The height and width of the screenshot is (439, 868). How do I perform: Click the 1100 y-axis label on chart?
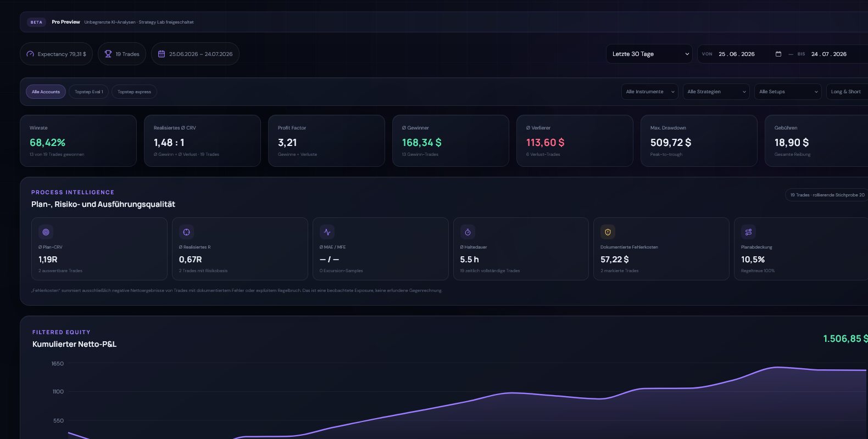point(58,392)
